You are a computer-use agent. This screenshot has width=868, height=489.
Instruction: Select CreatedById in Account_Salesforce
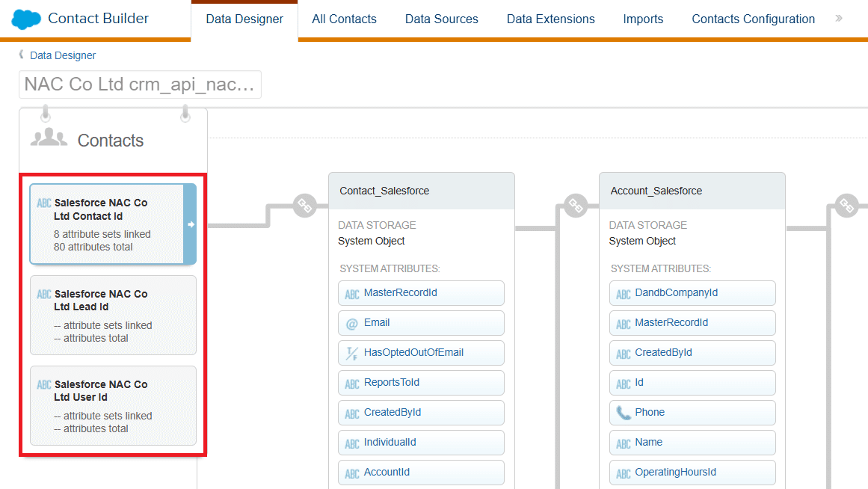[x=692, y=353]
